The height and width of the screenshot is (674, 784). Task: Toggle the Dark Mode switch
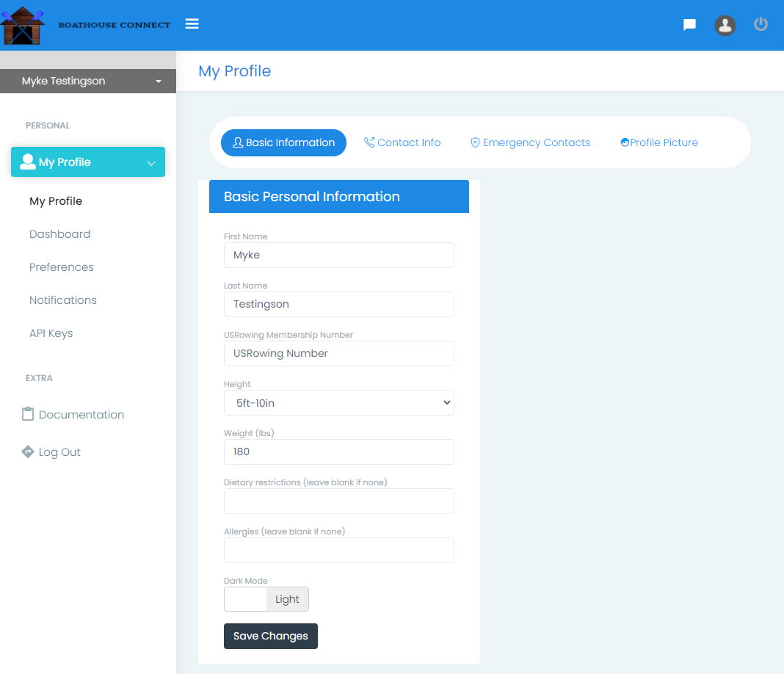pyautogui.click(x=266, y=599)
